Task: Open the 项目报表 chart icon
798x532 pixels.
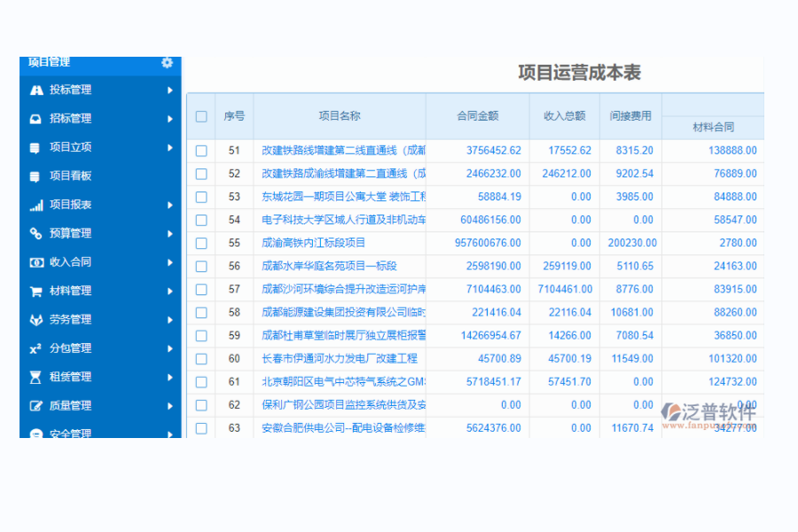Action: click(35, 204)
